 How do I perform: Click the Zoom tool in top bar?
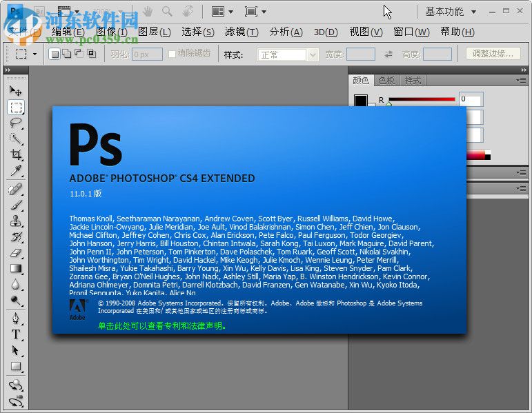click(x=167, y=12)
